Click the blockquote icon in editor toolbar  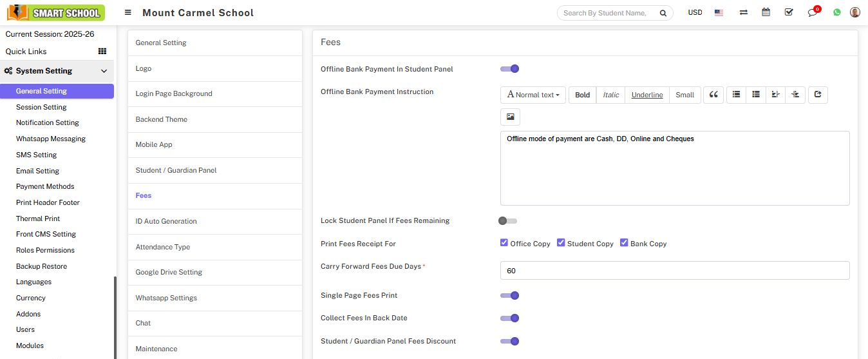[x=713, y=95]
